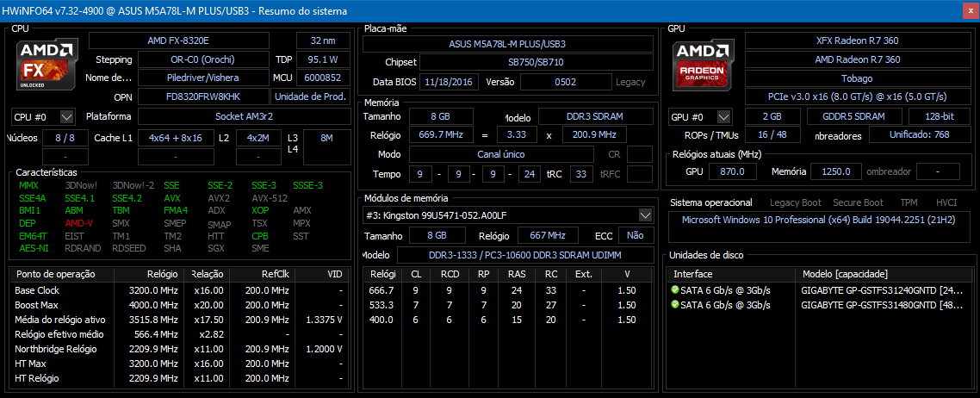
Task: Click the 533.3 memory timing row
Action: (507, 305)
